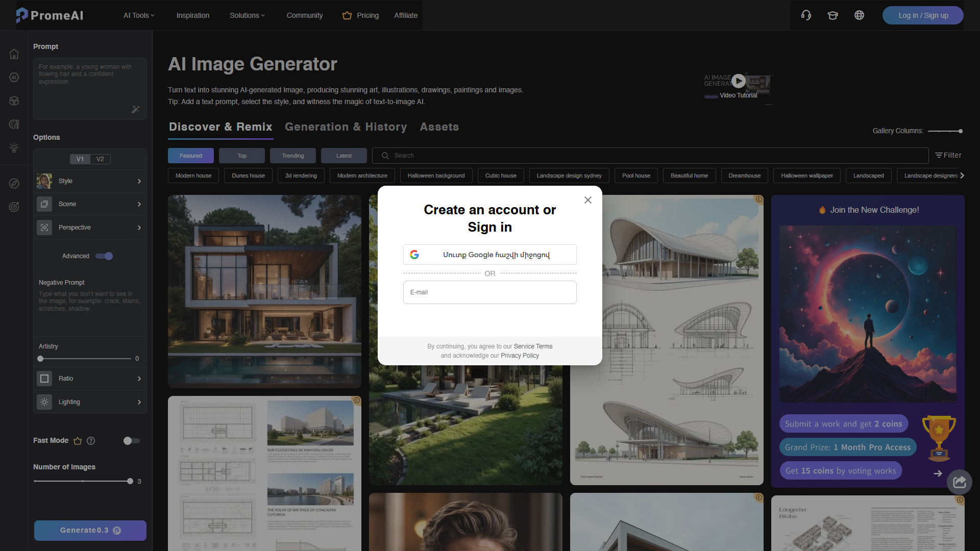Image resolution: width=980 pixels, height=551 pixels.
Task: Click the search input field
Action: [x=510, y=156]
